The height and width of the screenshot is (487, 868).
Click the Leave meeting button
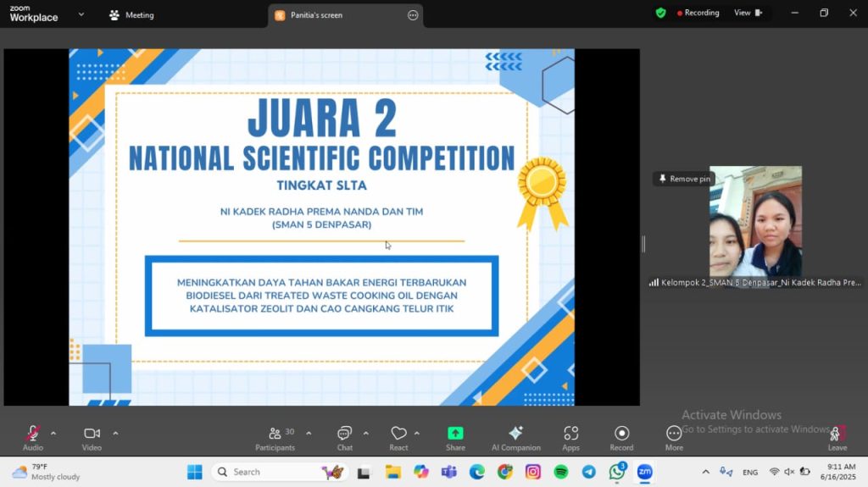pos(837,436)
